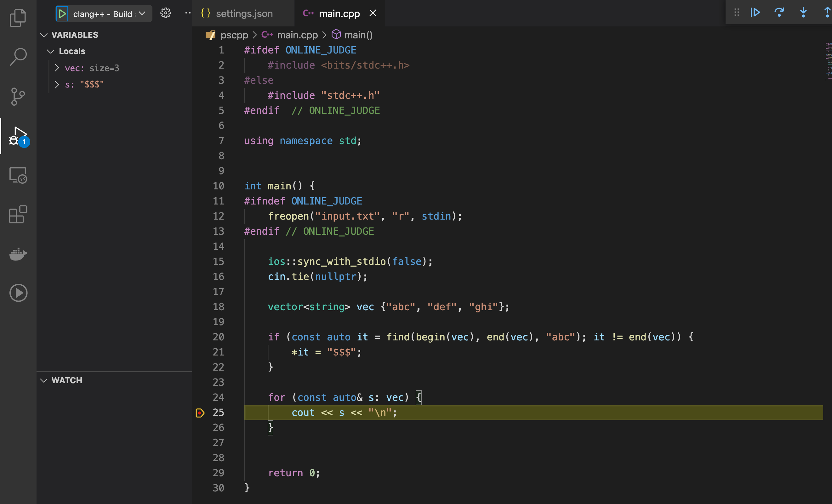Open the Explorer view in activity bar

18,18
